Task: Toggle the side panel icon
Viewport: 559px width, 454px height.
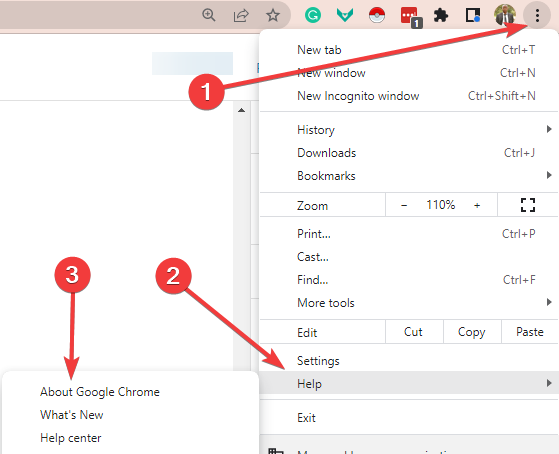Action: click(x=473, y=15)
